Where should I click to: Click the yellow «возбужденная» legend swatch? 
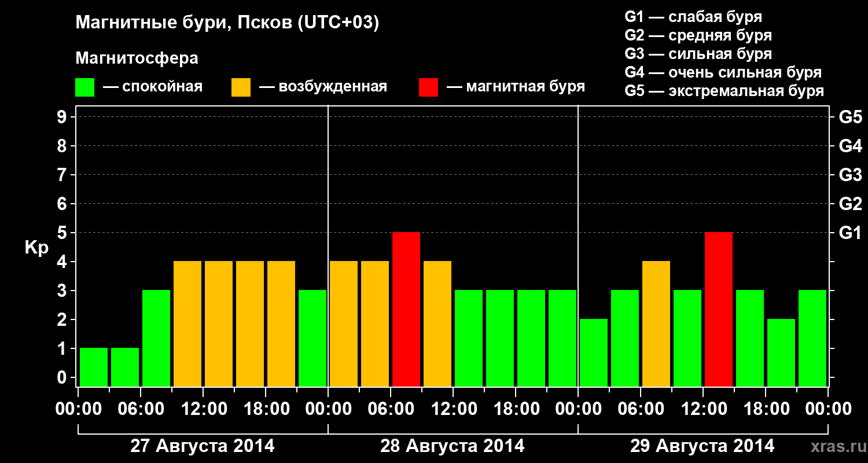pyautogui.click(x=241, y=87)
